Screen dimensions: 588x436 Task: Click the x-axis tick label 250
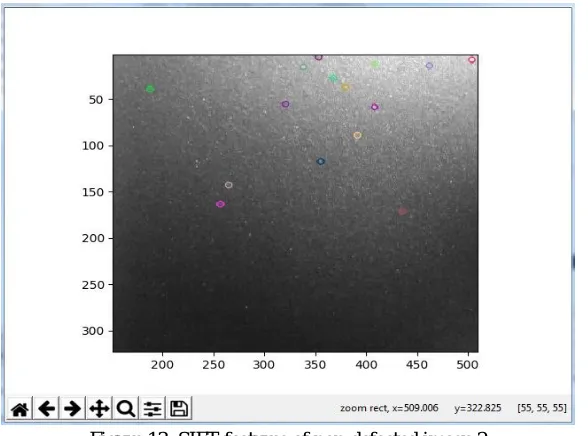pyautogui.click(x=213, y=365)
